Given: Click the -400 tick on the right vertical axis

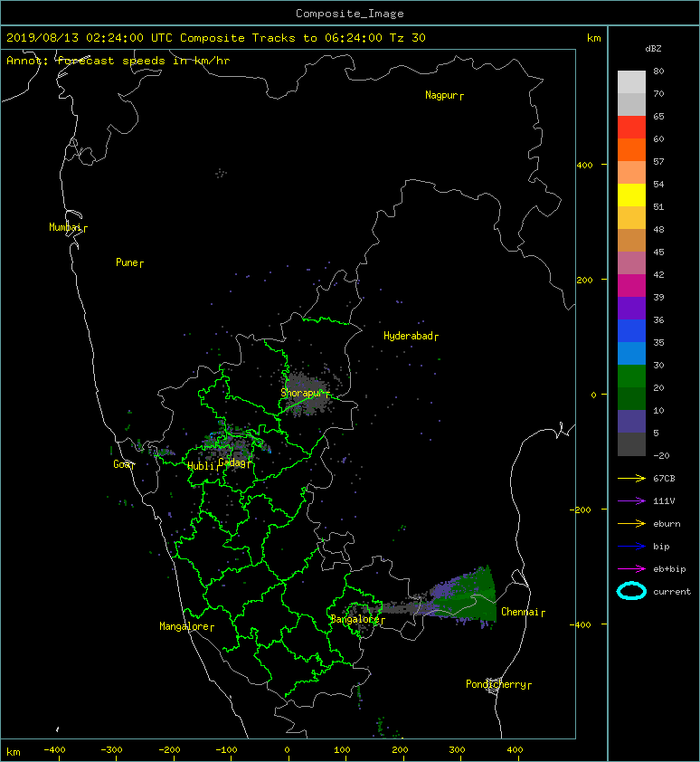Looking at the screenshot, I should (580, 624).
